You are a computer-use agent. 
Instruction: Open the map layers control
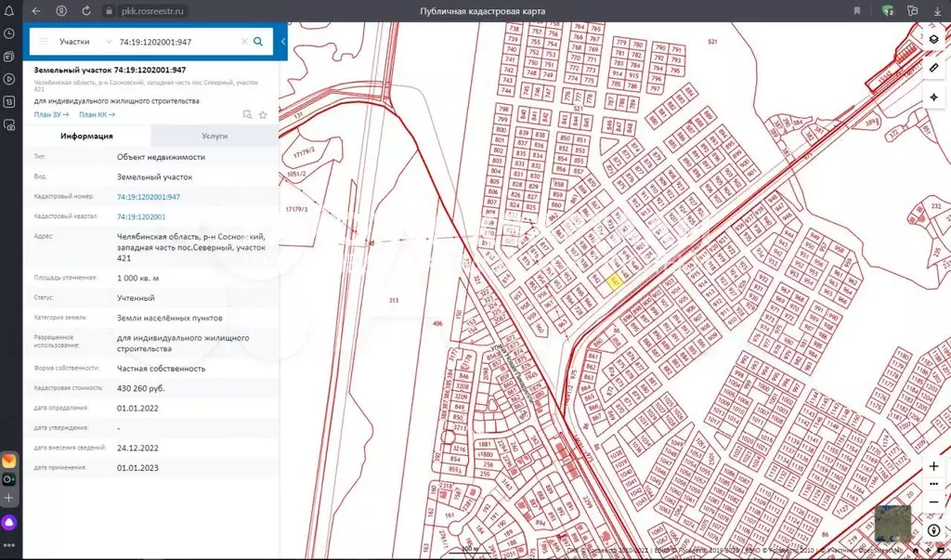click(934, 39)
